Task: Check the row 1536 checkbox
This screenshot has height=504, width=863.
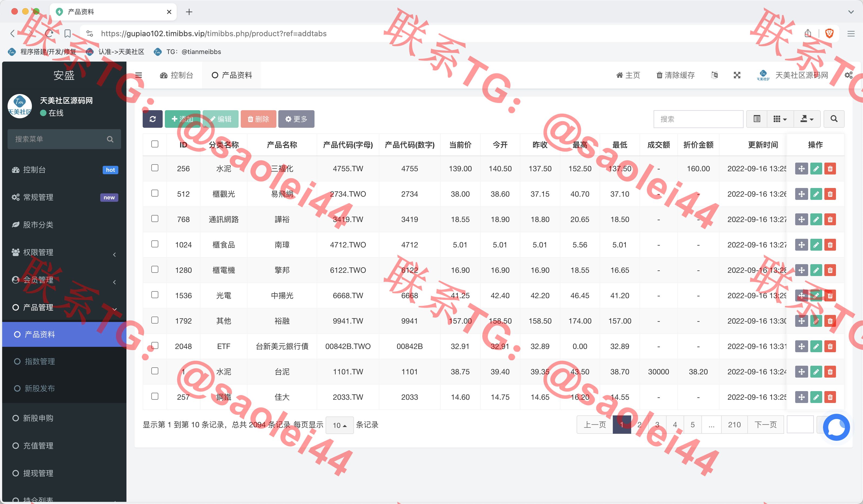Action: point(155,294)
